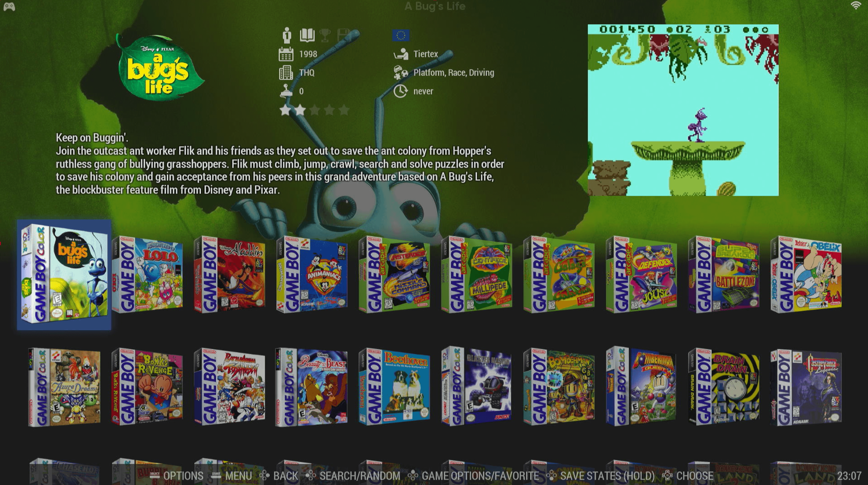Screen dimensions: 868x485
Task: Open MENU in the bottom help bar
Action: click(x=232, y=476)
